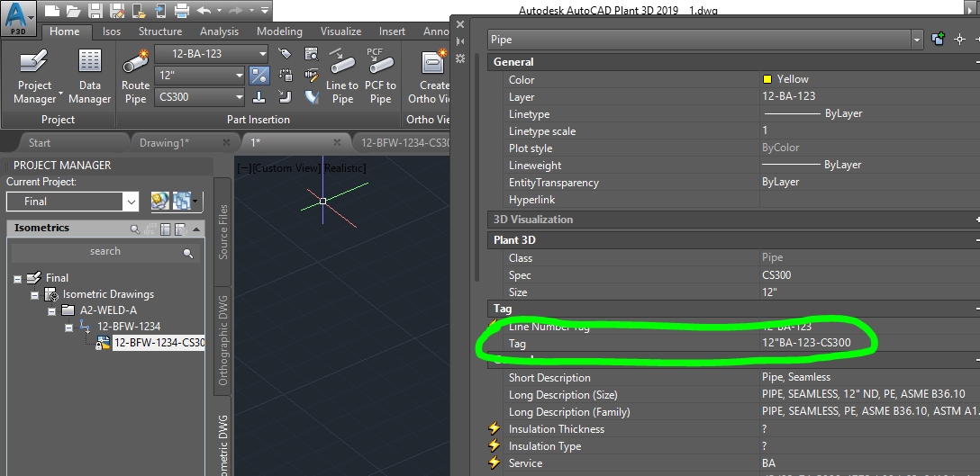
Task: Switch to the Start document tab
Action: [40, 142]
